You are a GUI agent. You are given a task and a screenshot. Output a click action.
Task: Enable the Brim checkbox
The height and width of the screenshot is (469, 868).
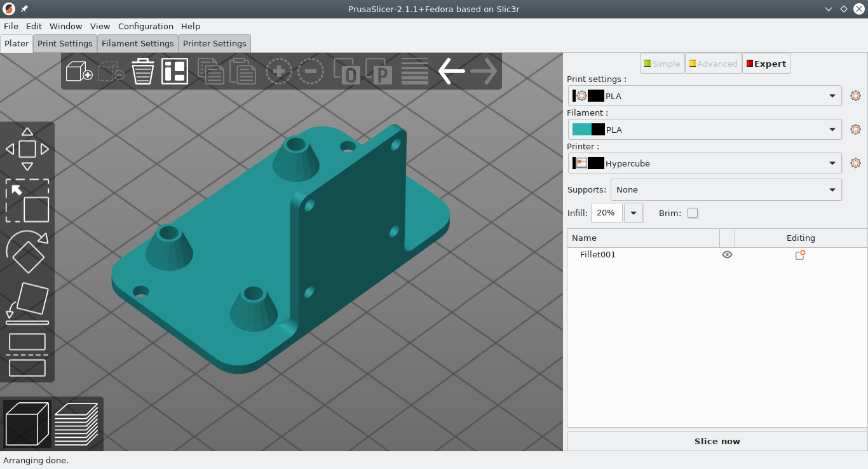693,213
